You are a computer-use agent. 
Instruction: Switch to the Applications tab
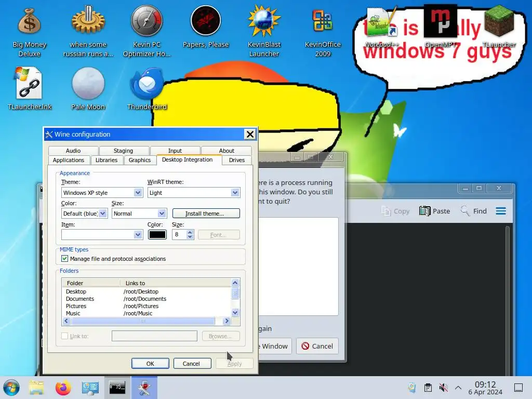tap(69, 160)
